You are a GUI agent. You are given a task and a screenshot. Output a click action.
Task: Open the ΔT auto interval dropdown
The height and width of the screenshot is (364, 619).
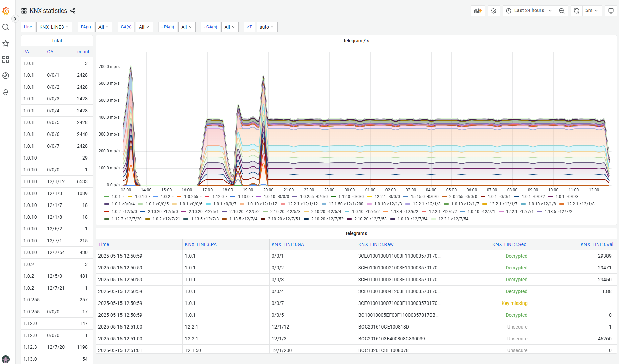pyautogui.click(x=267, y=27)
